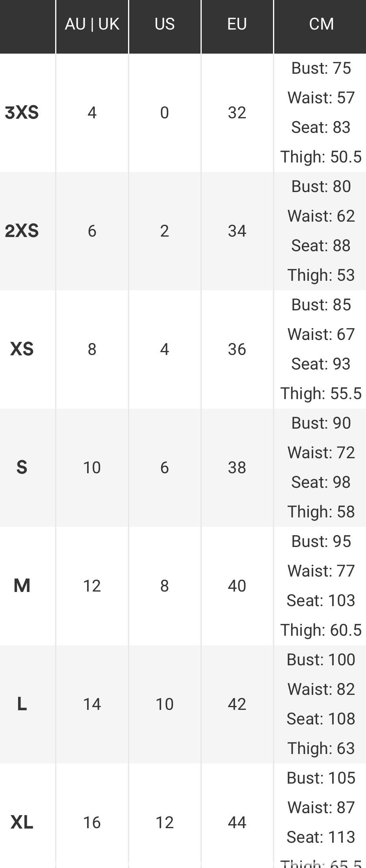Click the US column header
The height and width of the screenshot is (868, 366).
click(x=165, y=24)
